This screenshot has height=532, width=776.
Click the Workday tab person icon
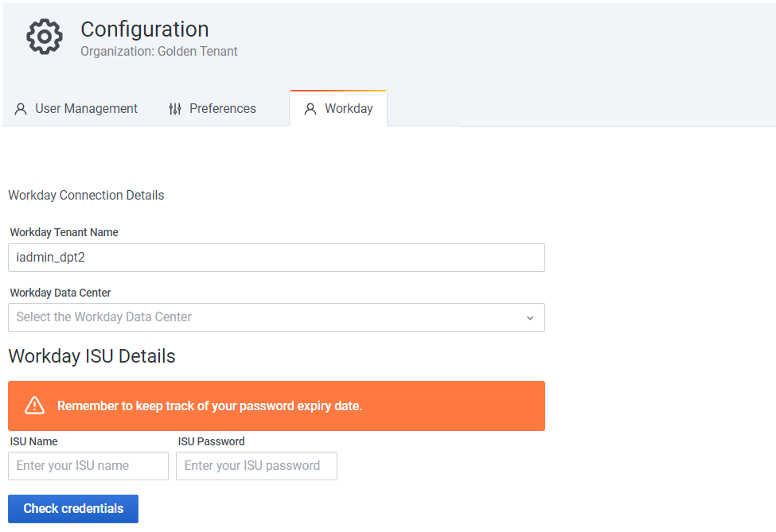[x=310, y=109]
